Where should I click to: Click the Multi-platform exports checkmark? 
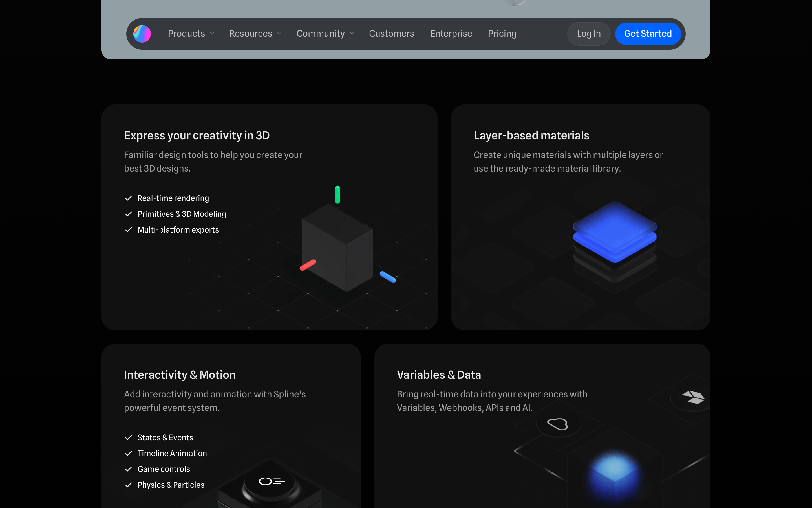pyautogui.click(x=128, y=230)
